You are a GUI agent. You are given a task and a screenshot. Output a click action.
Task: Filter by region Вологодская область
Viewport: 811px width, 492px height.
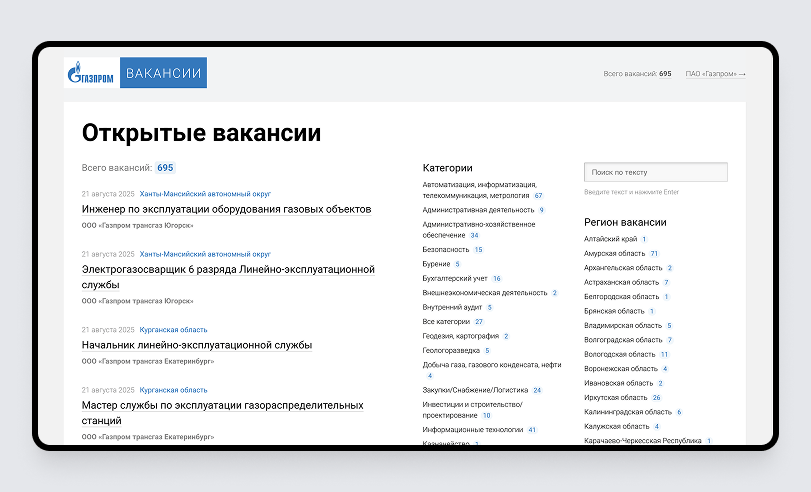(x=620, y=354)
